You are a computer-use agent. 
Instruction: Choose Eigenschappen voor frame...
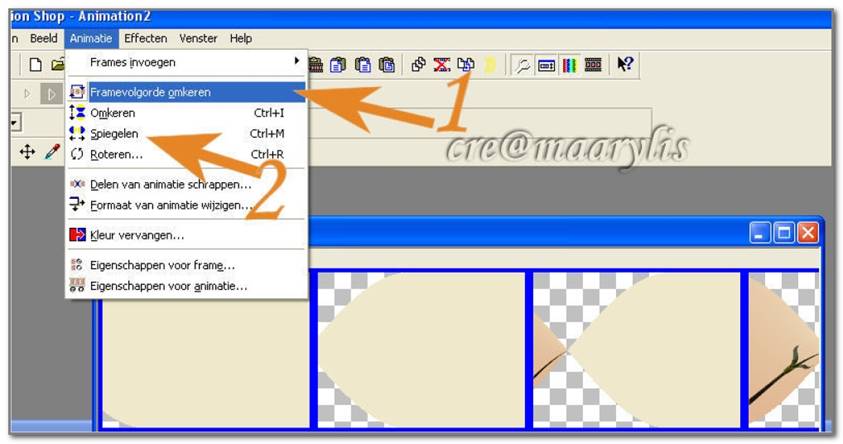click(x=186, y=266)
